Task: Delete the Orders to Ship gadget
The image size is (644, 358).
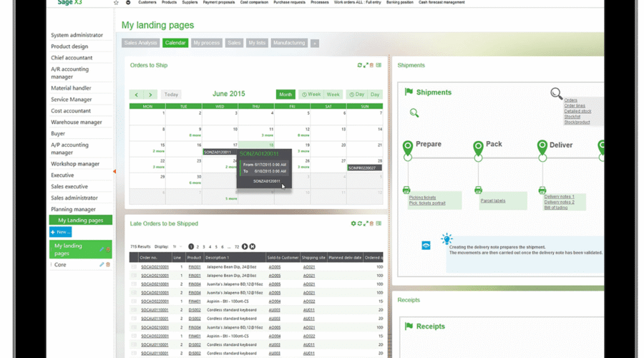Action: [371, 65]
